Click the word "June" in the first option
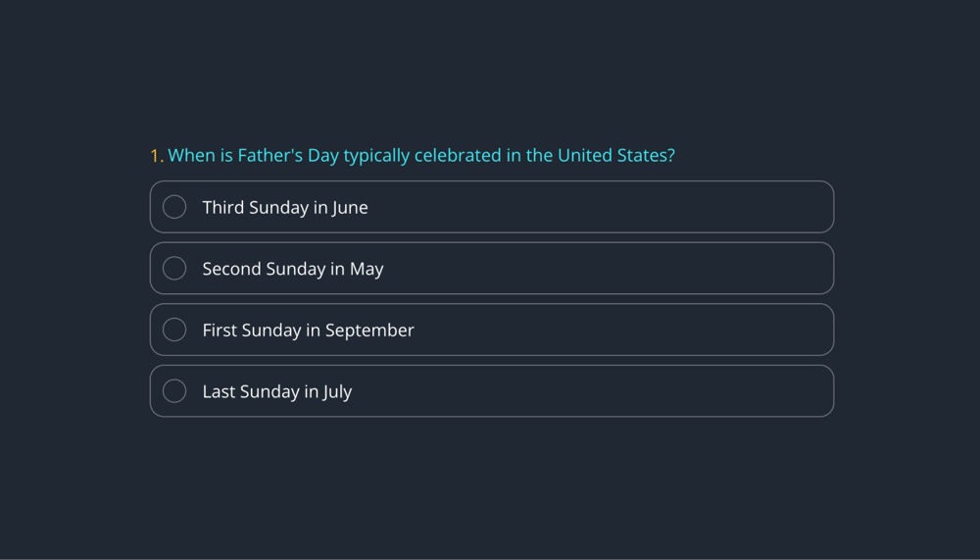This screenshot has height=560, width=980. tap(350, 208)
